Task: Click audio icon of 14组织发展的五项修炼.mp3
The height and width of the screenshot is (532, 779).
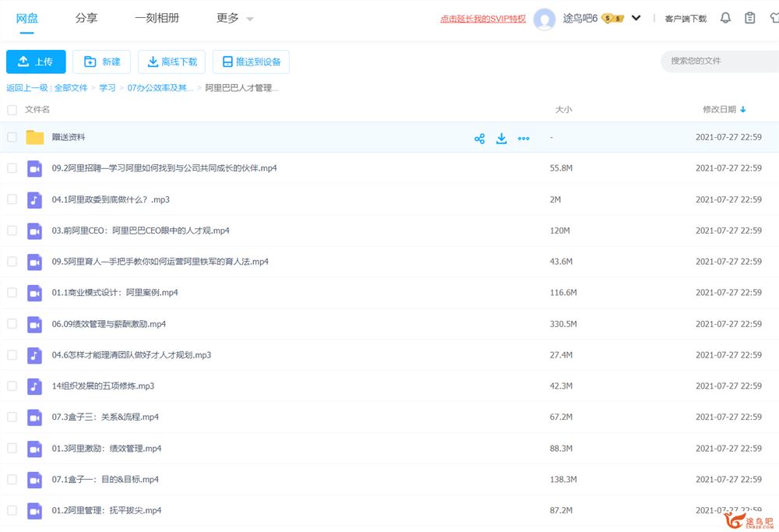Action: click(34, 386)
